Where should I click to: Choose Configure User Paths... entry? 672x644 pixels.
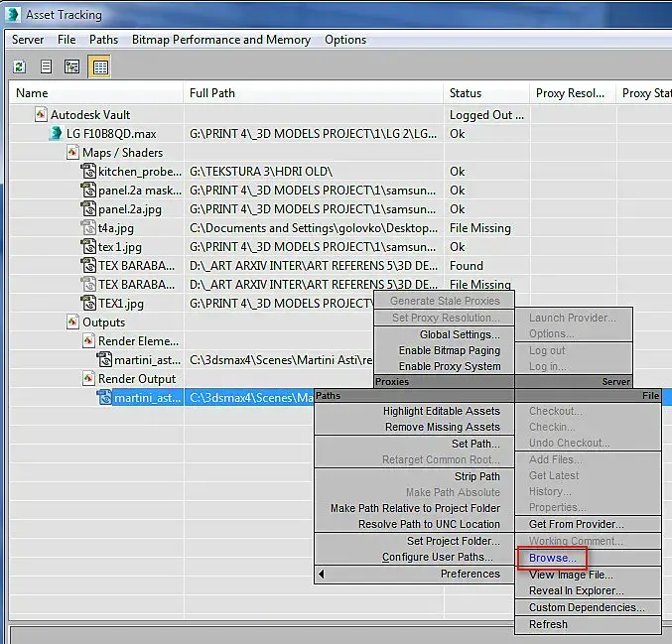point(437,557)
